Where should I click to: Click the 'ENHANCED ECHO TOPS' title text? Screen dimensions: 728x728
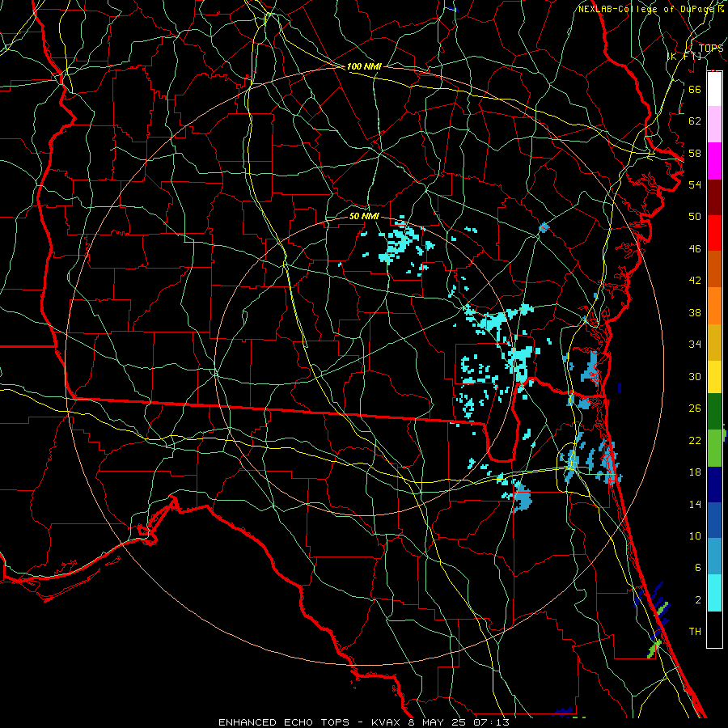click(284, 722)
